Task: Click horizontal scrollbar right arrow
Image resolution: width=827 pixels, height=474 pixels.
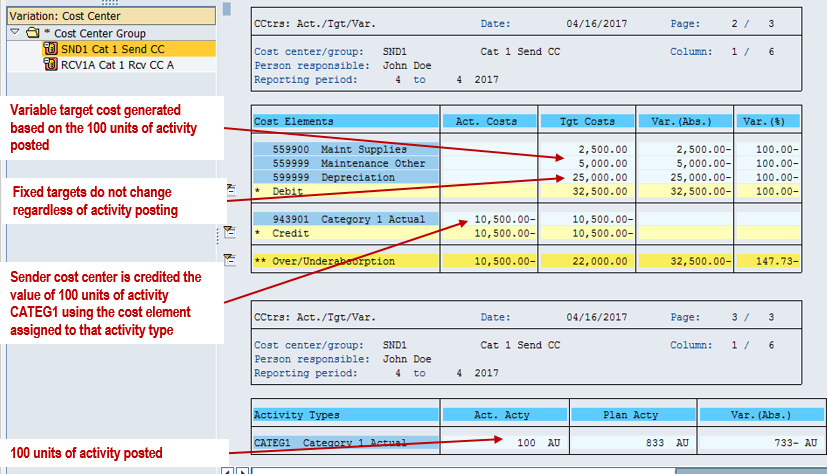Action: pyautogui.click(x=241, y=469)
